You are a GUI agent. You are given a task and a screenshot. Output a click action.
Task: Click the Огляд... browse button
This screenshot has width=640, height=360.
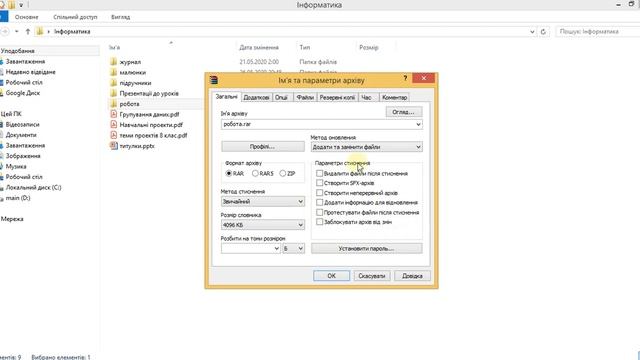tap(404, 112)
